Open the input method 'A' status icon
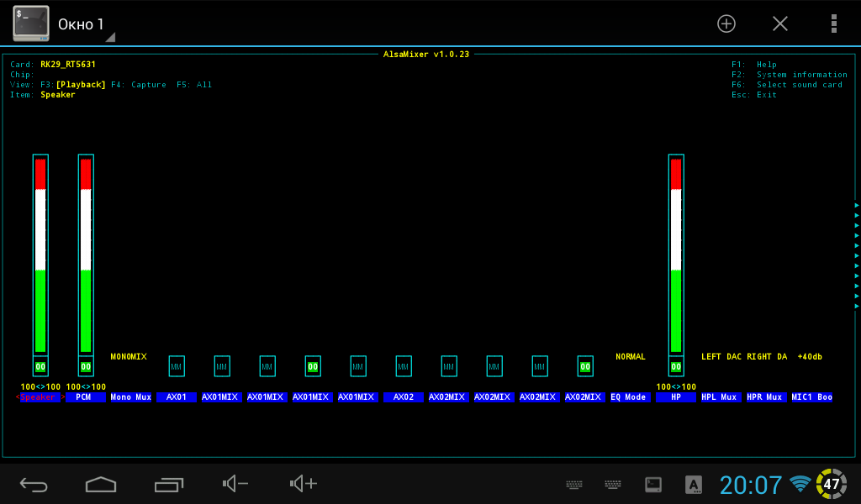The image size is (861, 504). (x=694, y=485)
